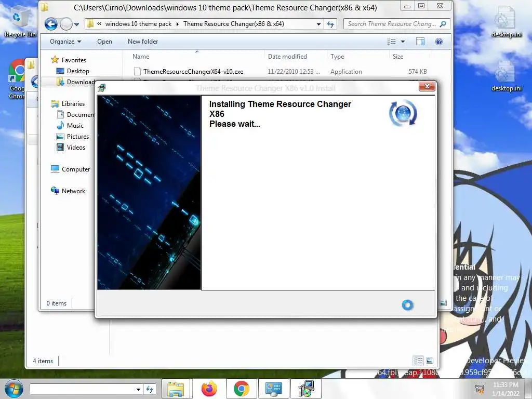532x399 pixels.
Task: Sort files by Size column
Action: click(x=397, y=57)
